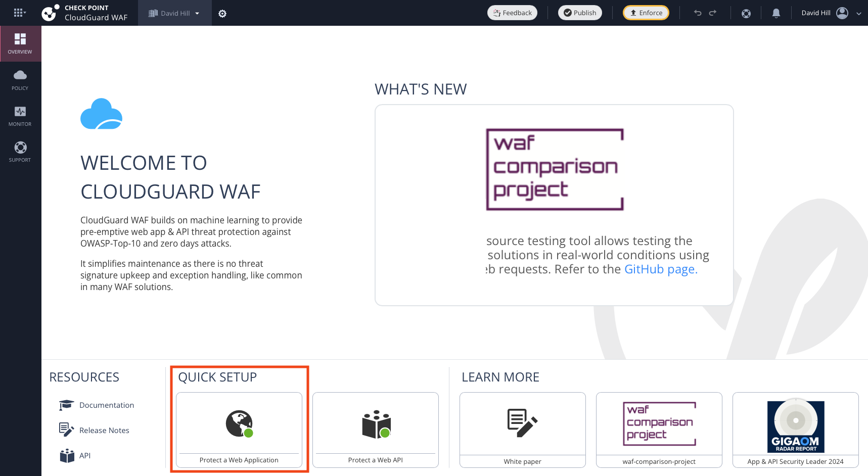Open App & API Security Leader 2024

[796, 462]
